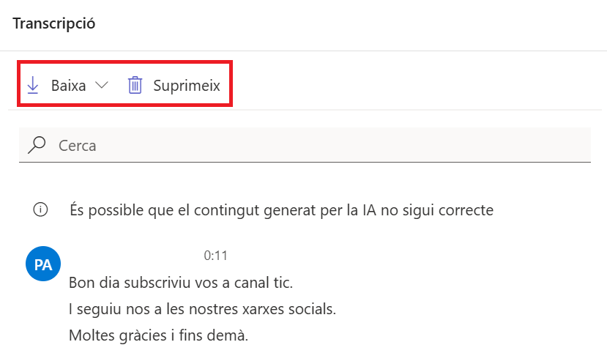Click the 'Baixa' label text
The image size is (607, 364).
pos(69,86)
